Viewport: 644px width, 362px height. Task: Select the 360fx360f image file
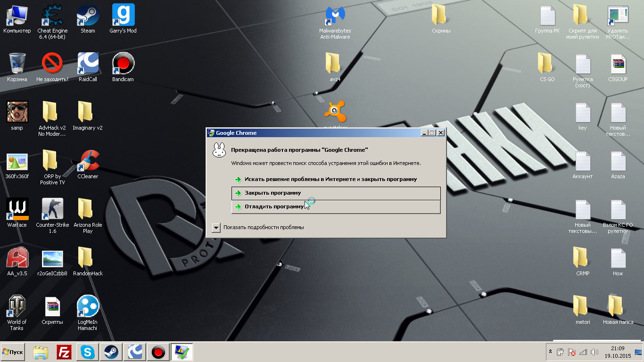coord(17,165)
